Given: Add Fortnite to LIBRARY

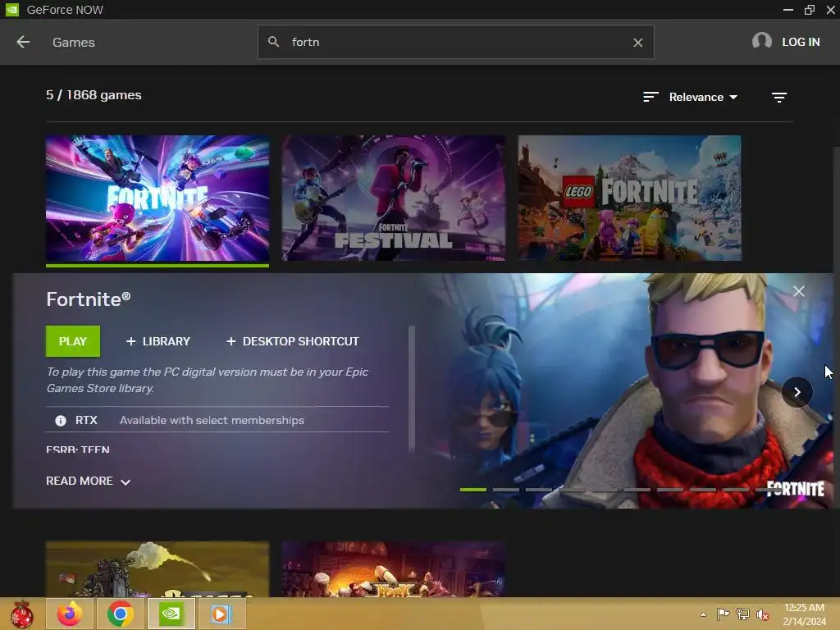Looking at the screenshot, I should tap(158, 341).
